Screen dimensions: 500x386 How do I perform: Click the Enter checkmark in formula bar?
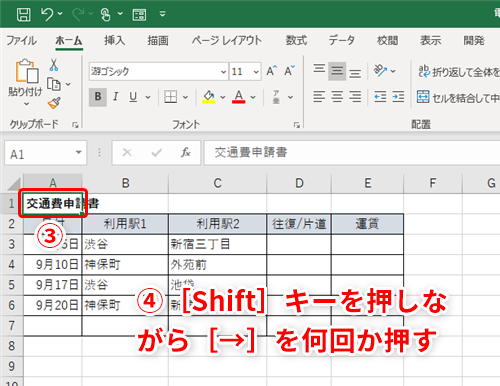[x=156, y=153]
